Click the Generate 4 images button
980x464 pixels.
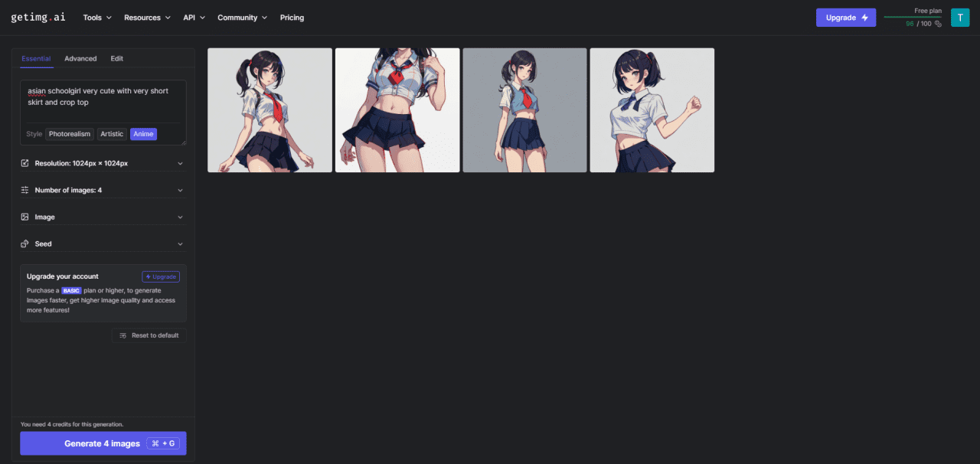click(103, 443)
